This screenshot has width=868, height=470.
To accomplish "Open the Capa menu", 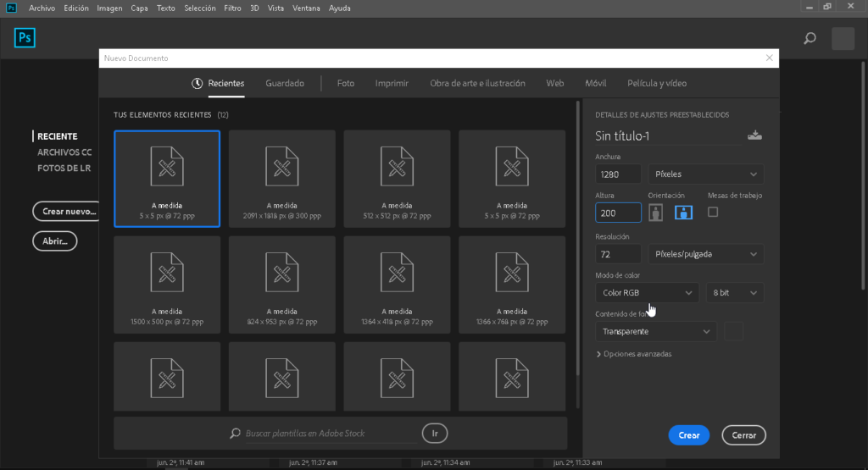I will [139, 8].
